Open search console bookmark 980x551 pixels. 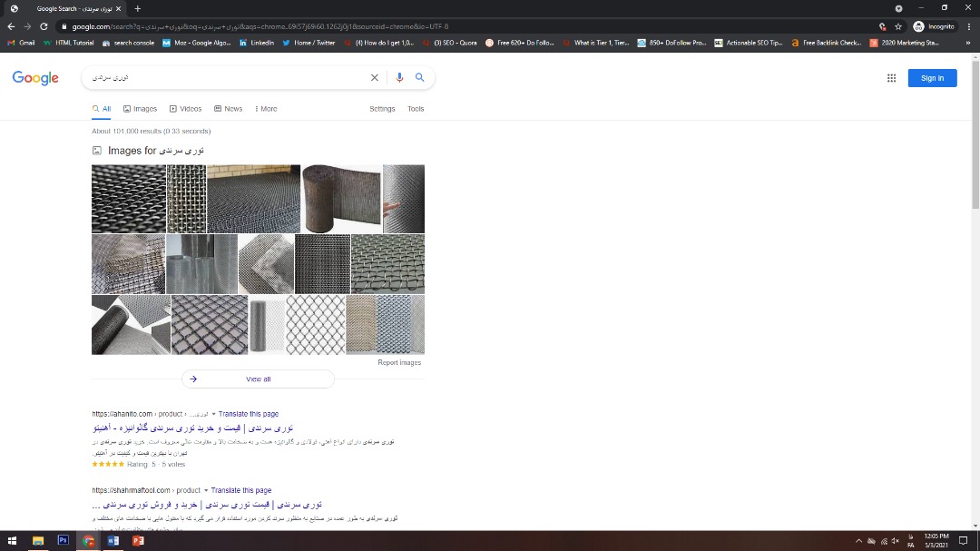click(128, 43)
